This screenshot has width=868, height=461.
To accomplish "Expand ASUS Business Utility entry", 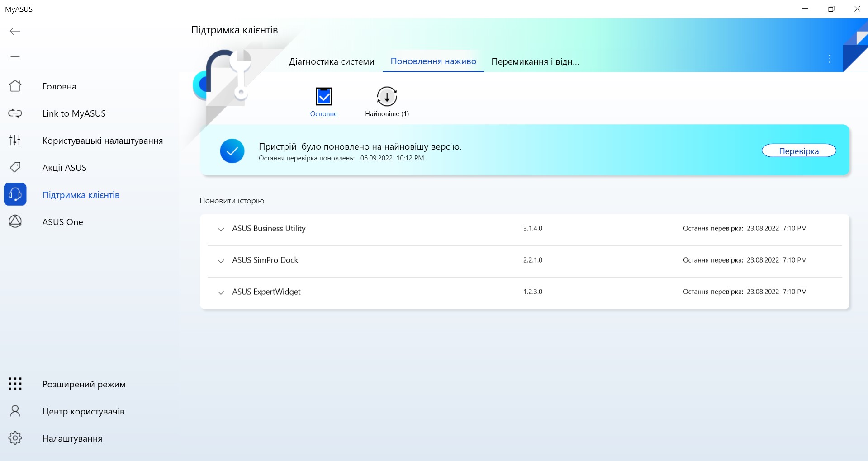I will [x=221, y=229].
